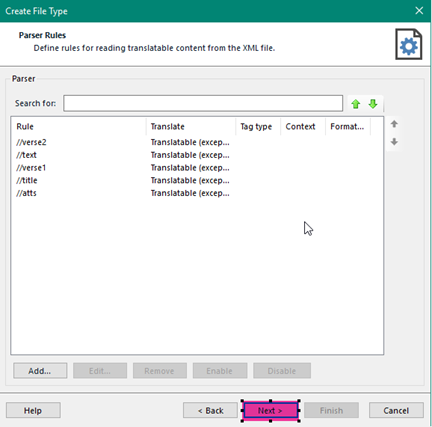Image resolution: width=432 pixels, height=427 pixels.
Task: Select the //atts rule row
Action: click(197, 193)
